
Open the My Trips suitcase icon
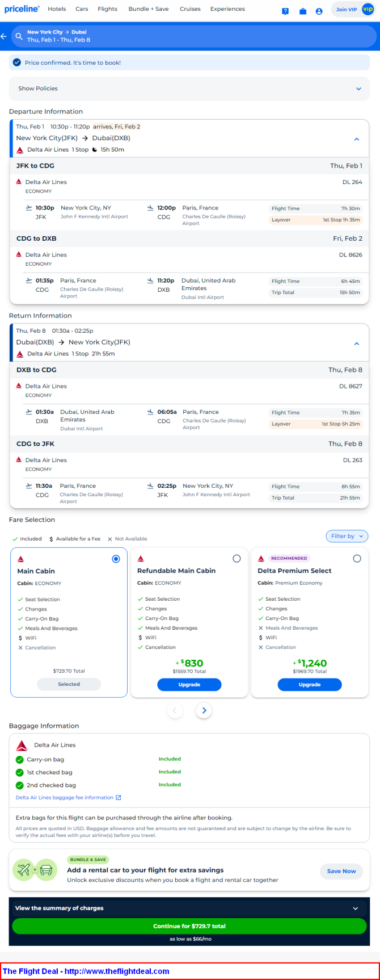tap(303, 11)
